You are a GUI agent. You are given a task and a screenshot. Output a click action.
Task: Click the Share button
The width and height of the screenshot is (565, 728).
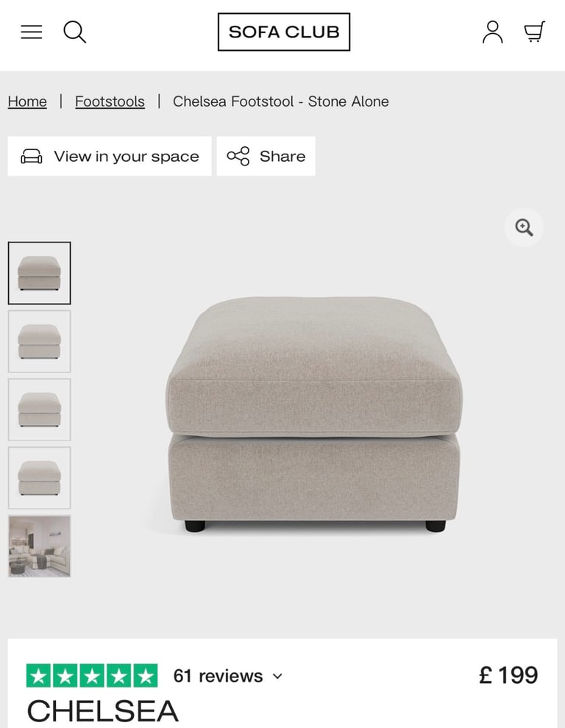point(266,156)
